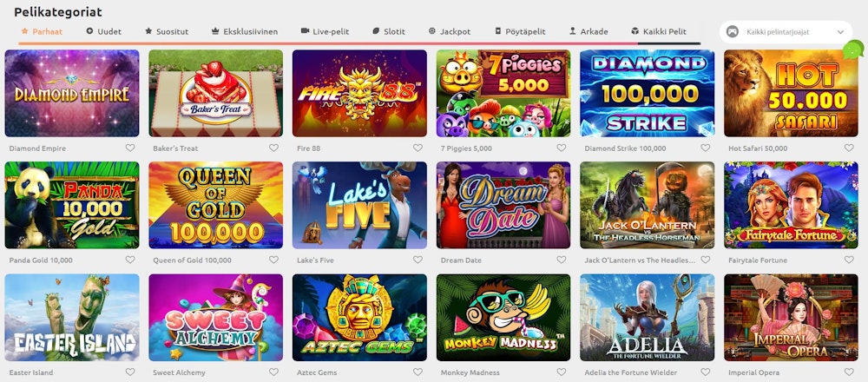Open Kaikki Pelit all games tab

[x=659, y=31]
